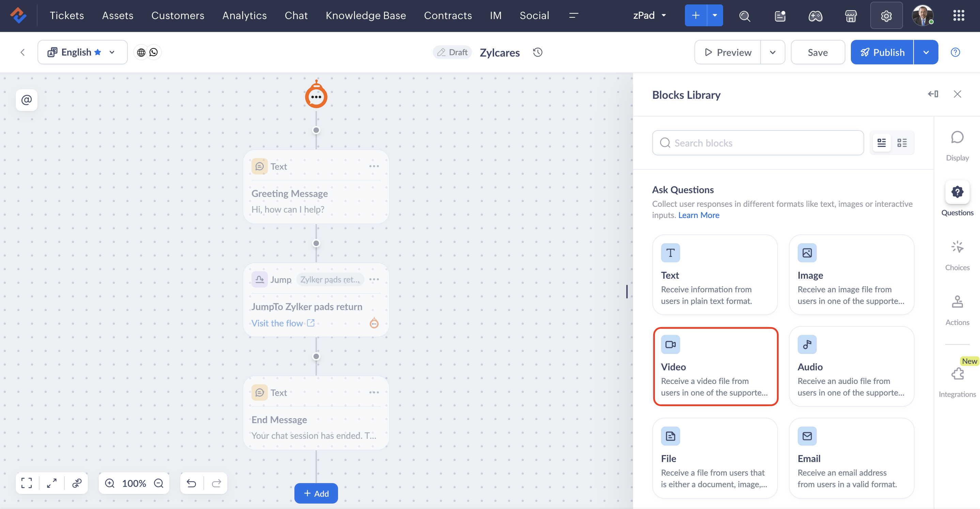This screenshot has width=980, height=509.
Task: Click the zoom in magnifier icon
Action: coord(110,483)
